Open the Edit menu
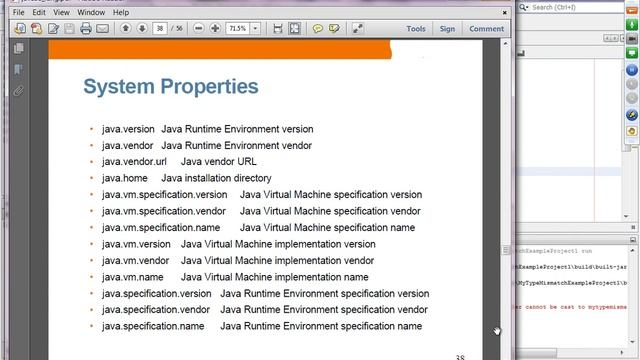 (x=39, y=12)
